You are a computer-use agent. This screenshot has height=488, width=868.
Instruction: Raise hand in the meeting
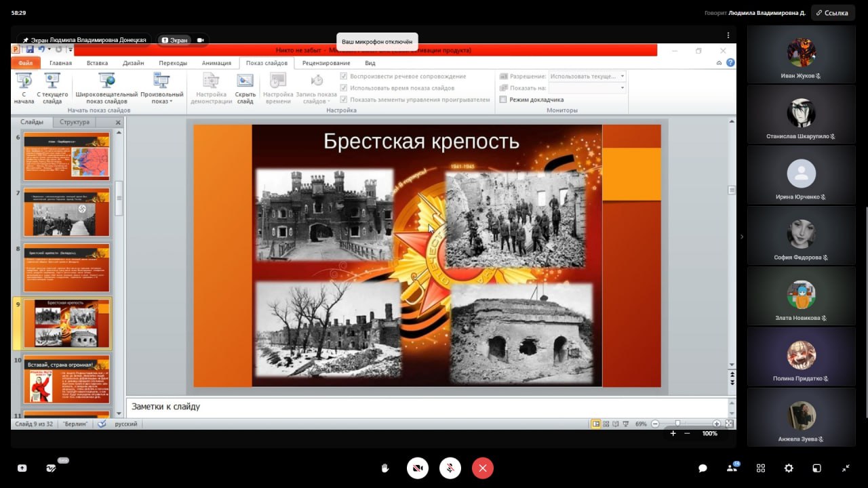click(x=385, y=468)
